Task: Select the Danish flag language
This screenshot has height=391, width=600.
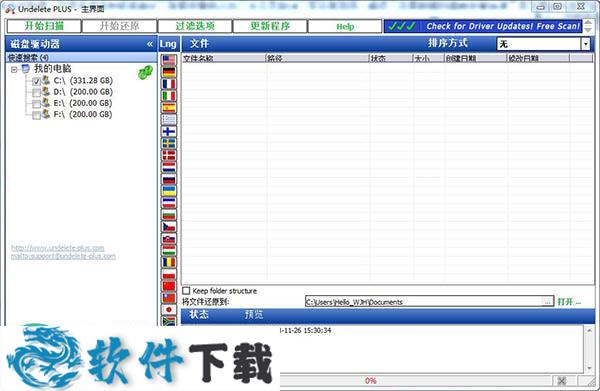Action: point(169,155)
